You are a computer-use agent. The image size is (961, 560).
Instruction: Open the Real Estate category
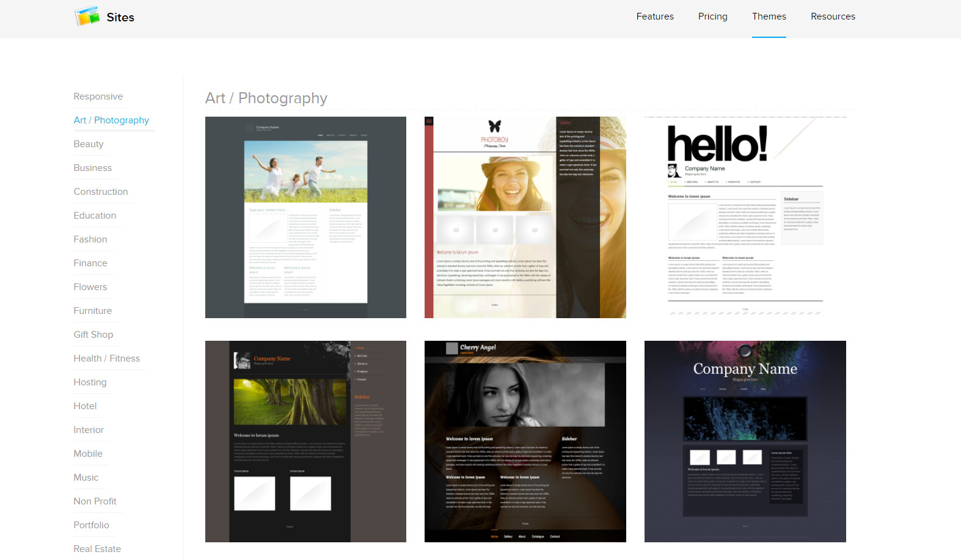tap(97, 549)
